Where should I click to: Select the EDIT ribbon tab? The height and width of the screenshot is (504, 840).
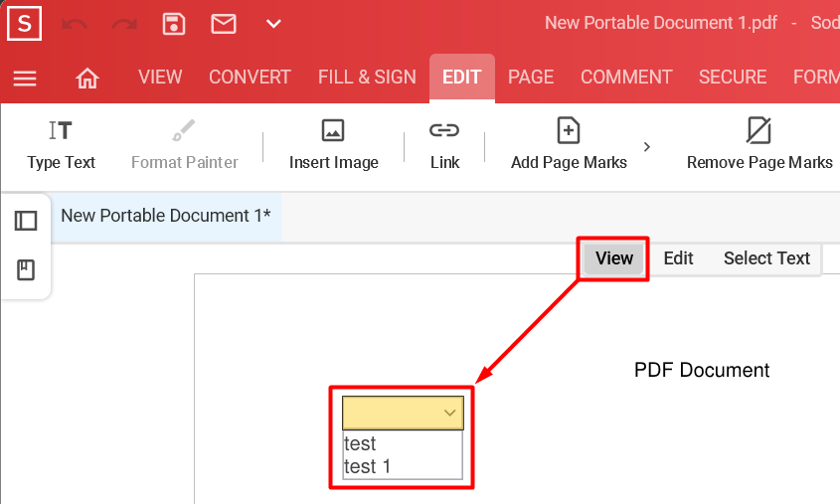pos(462,78)
